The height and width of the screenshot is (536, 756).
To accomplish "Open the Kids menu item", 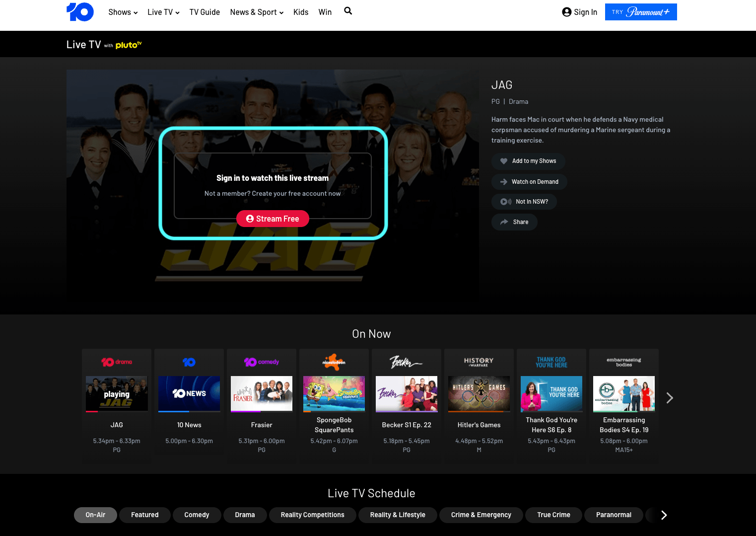I will click(x=301, y=12).
